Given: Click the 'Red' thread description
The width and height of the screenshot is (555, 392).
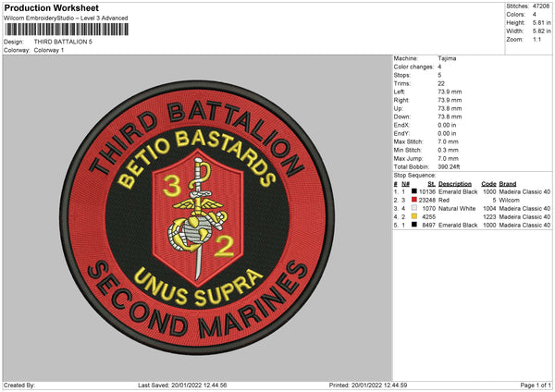Looking at the screenshot, I should tap(444, 201).
